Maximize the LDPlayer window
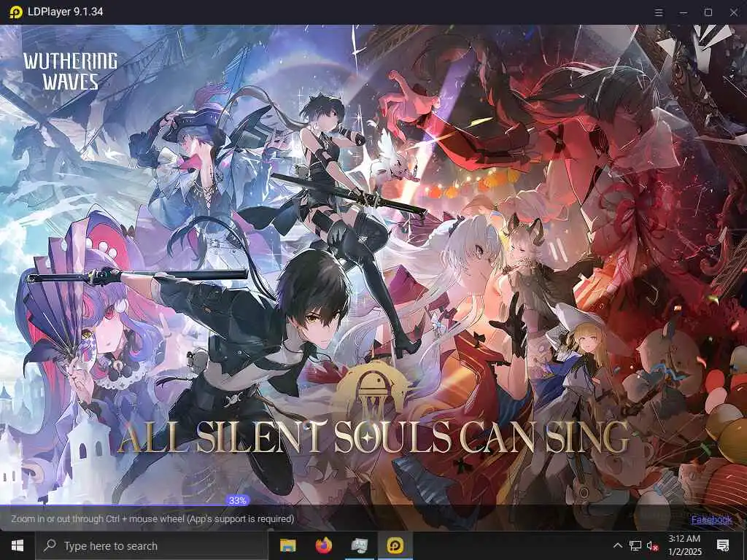Screen dimensions: 747x560 pos(708,12)
